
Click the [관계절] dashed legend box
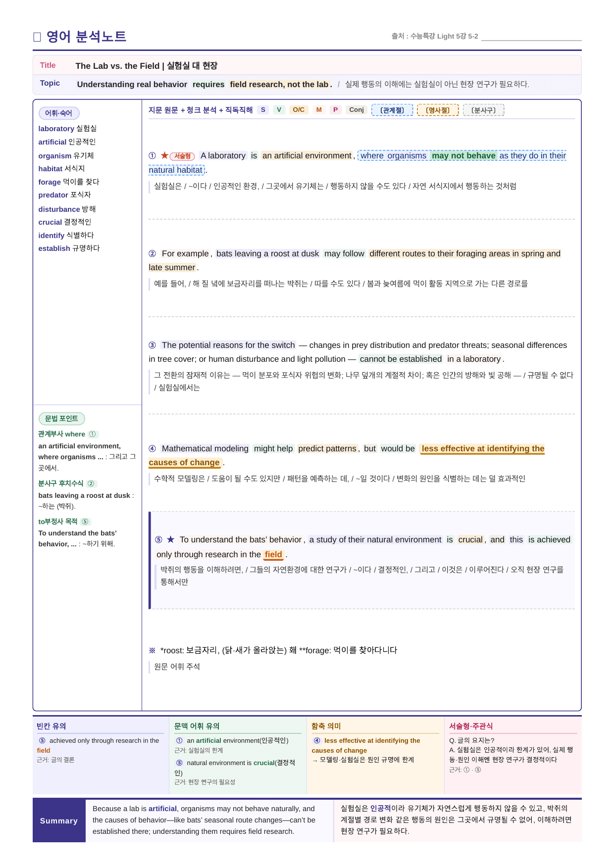(x=392, y=110)
